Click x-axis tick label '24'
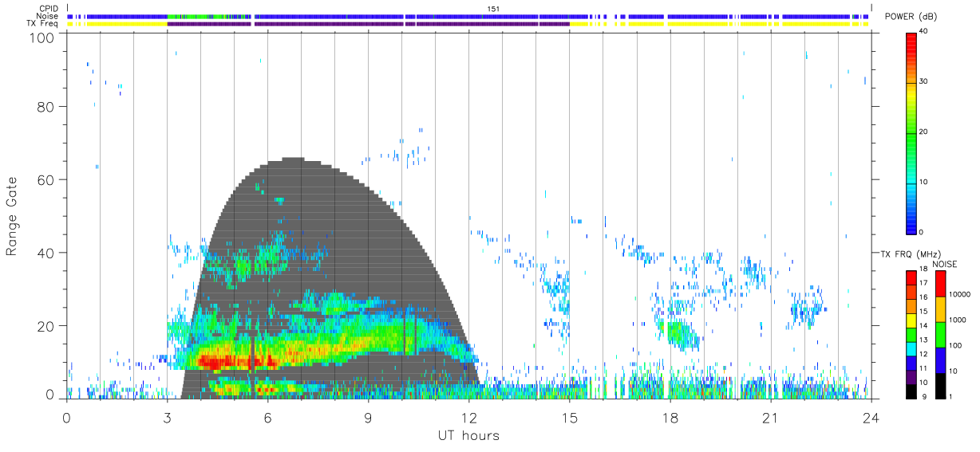Screen dimensions: 980x452 coord(871,419)
